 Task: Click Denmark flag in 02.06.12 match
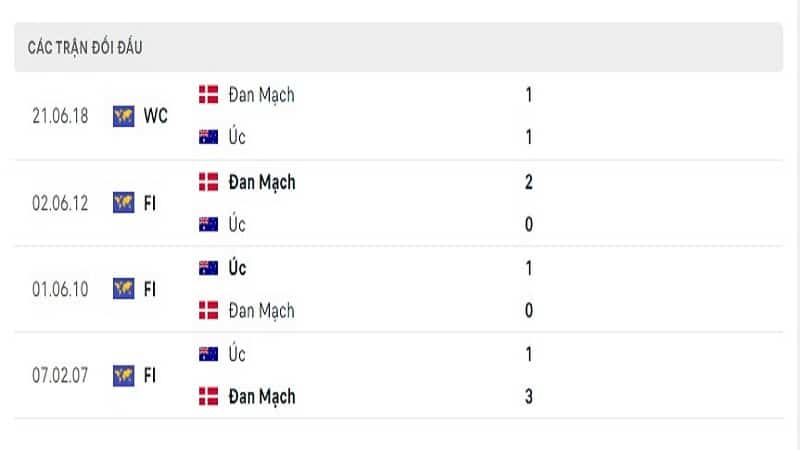click(208, 182)
